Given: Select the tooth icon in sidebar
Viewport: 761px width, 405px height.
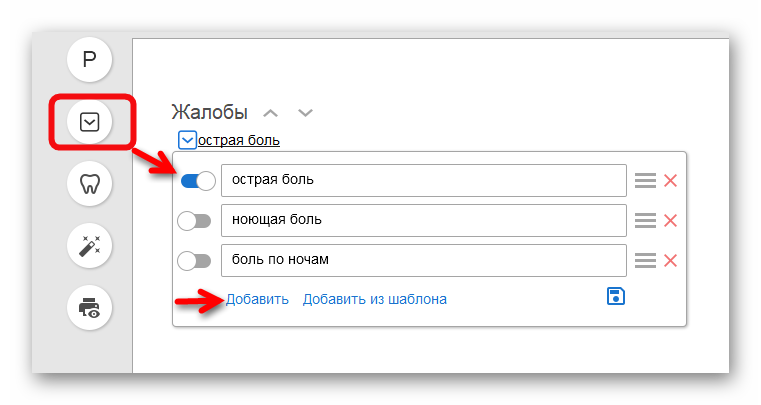Looking at the screenshot, I should coord(90,184).
